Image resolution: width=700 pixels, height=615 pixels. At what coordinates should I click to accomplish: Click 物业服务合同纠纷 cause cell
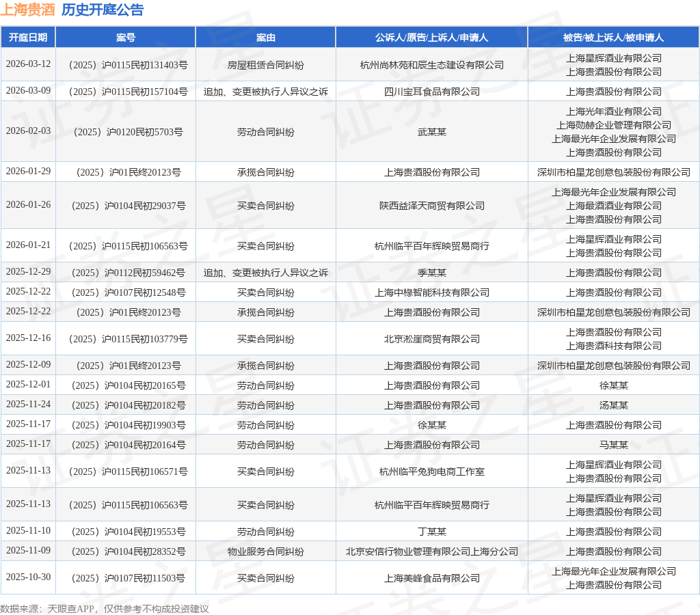coord(266,551)
